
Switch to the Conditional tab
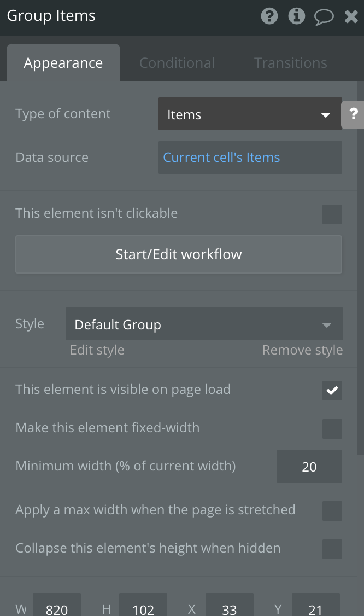tap(177, 63)
